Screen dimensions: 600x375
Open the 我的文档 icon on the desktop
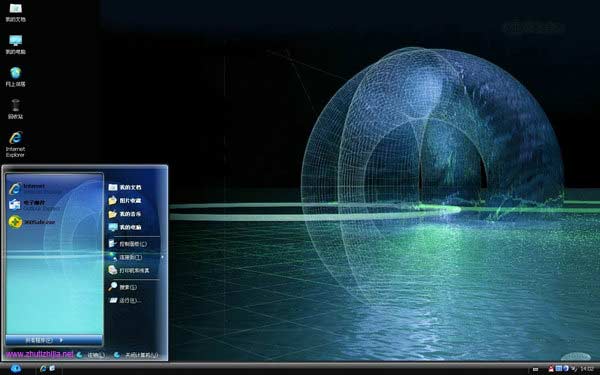[15, 12]
